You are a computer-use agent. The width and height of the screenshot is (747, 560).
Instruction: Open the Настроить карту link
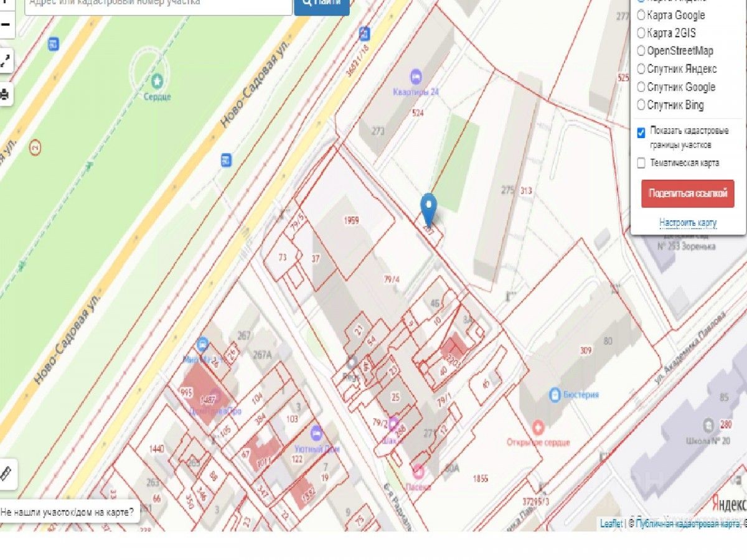(x=688, y=222)
